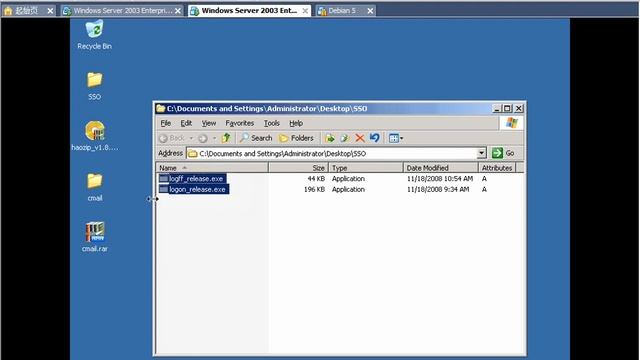640x360 pixels.
Task: Close the Home tab
Action: [50, 11]
